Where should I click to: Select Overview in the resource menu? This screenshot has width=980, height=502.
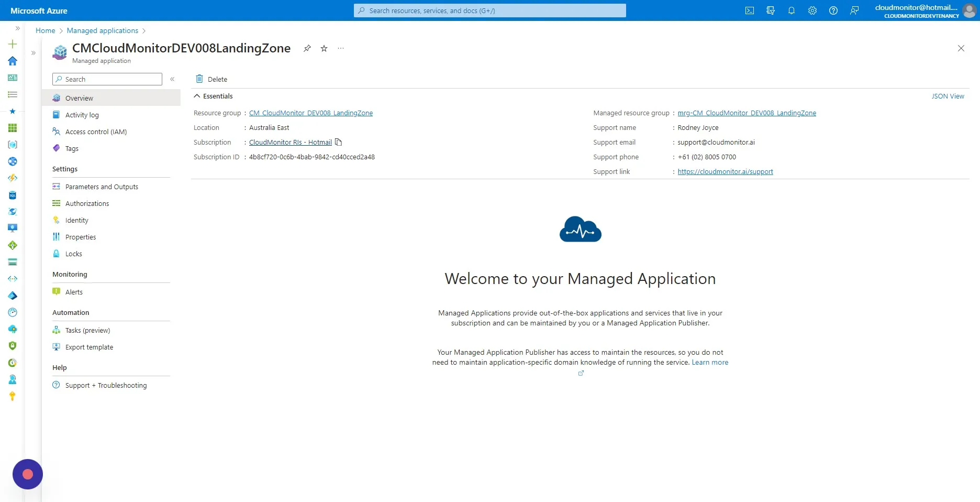(x=111, y=98)
